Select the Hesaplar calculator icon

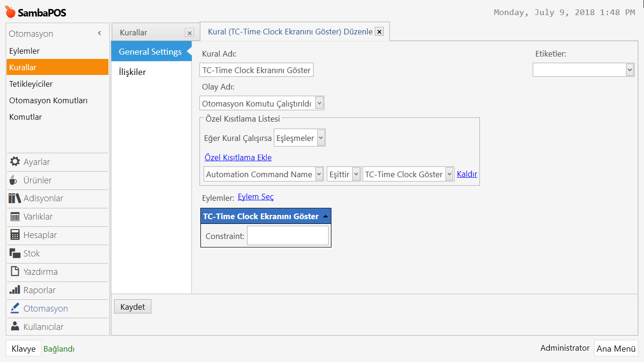[x=15, y=235]
